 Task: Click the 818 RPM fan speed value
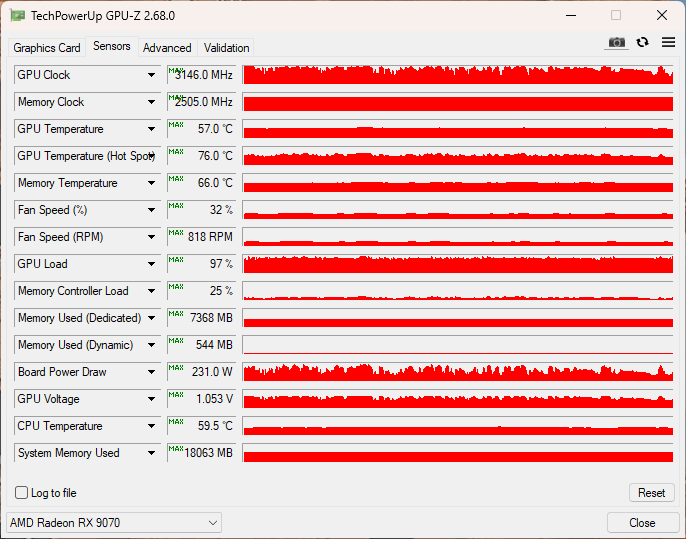(202, 237)
